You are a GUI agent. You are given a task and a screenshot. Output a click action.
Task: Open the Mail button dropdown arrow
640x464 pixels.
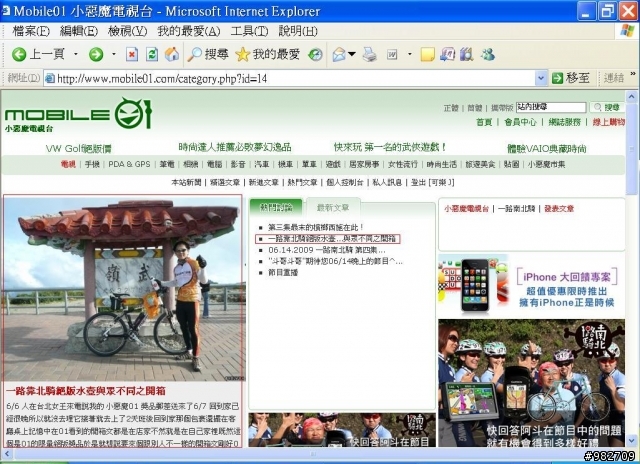point(352,54)
